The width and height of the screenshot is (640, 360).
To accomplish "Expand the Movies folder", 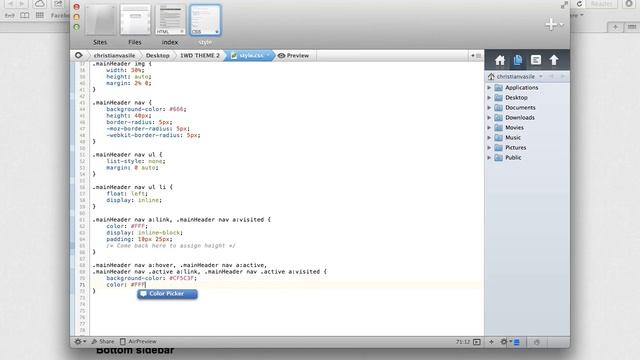I will pyautogui.click(x=489, y=128).
